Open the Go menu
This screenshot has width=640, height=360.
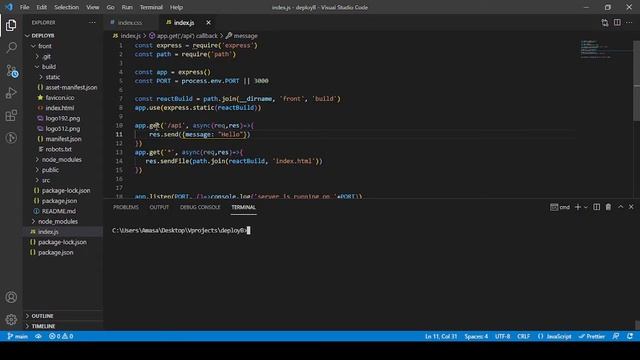click(110, 7)
